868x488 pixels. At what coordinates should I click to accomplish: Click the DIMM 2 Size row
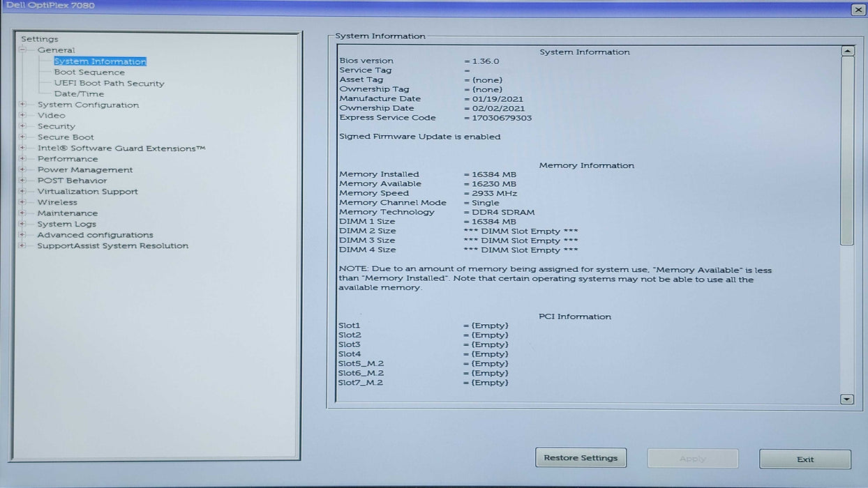(458, 231)
